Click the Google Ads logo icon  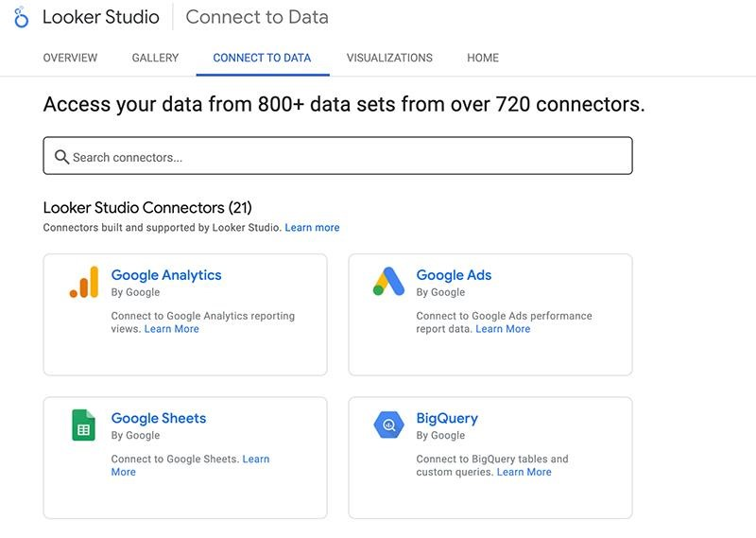[388, 282]
